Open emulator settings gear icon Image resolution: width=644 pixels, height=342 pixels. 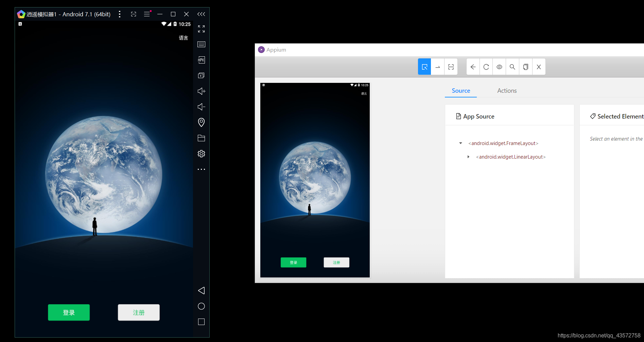click(201, 154)
